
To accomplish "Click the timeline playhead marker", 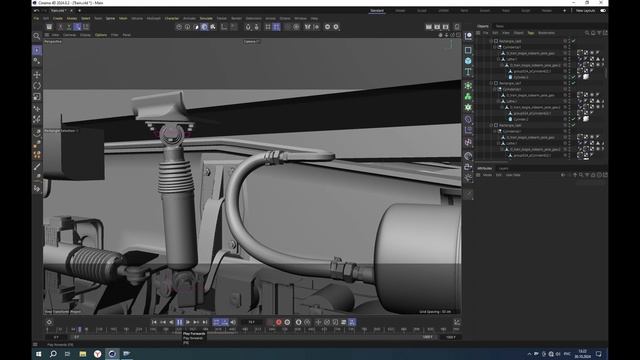I will pos(80,329).
